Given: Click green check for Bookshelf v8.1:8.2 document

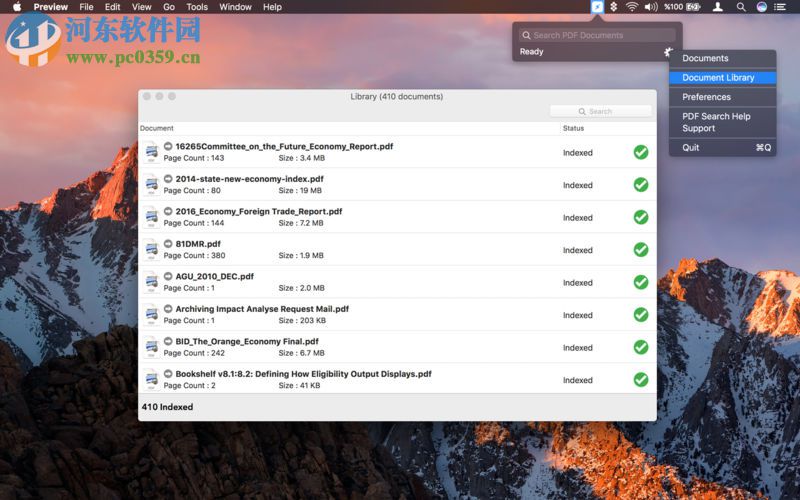Looking at the screenshot, I should (x=641, y=380).
